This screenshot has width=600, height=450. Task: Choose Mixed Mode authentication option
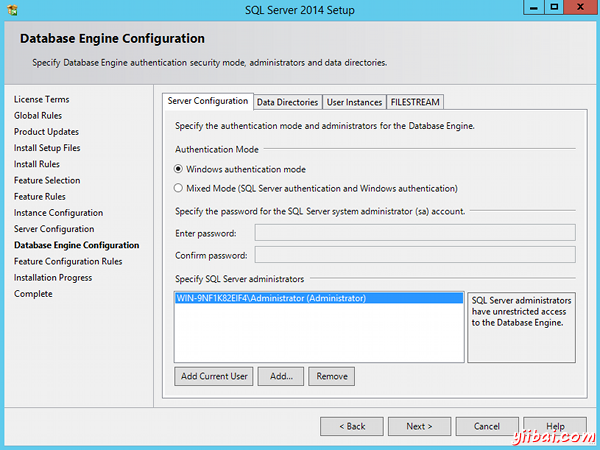pos(179,188)
